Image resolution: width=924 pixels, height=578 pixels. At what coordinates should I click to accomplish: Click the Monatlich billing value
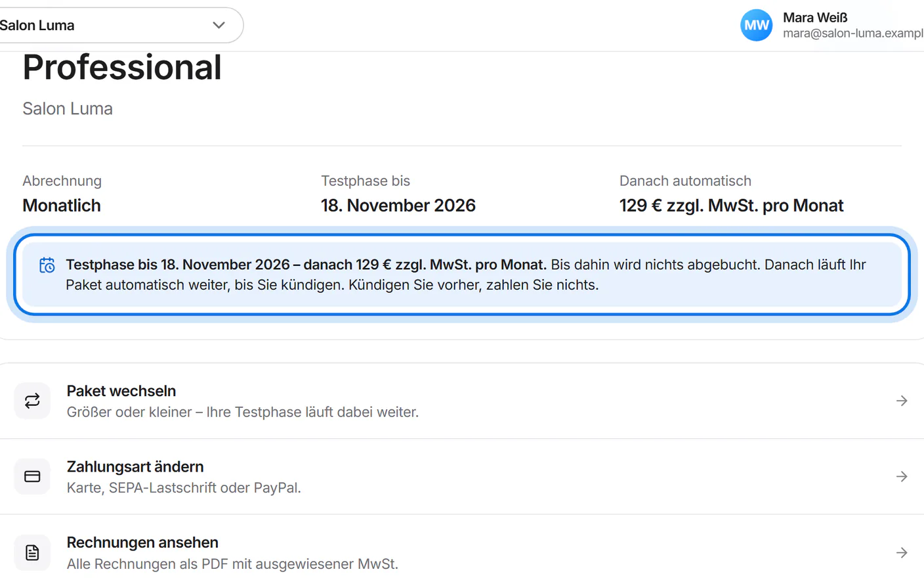(62, 206)
